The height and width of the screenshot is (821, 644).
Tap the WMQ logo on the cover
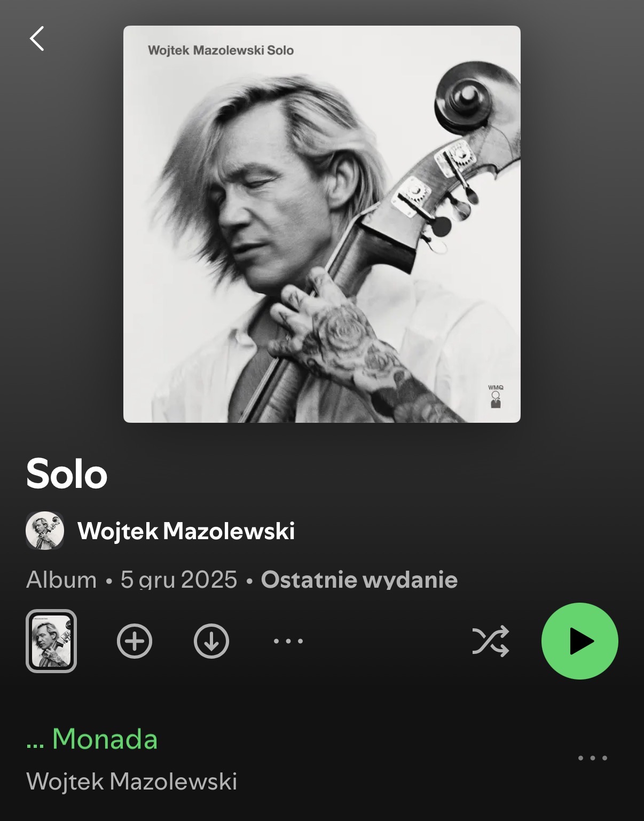coord(496,396)
